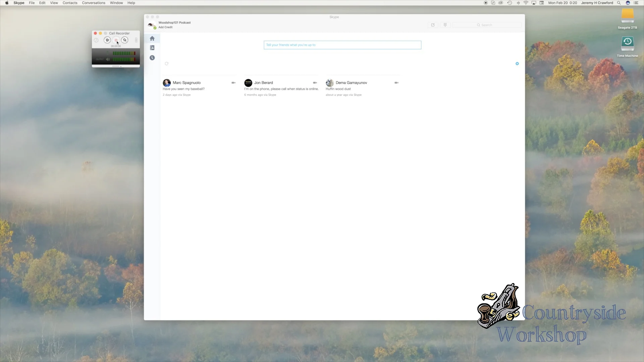Image resolution: width=644 pixels, height=362 pixels.
Task: Open Dema Gamayunov's avatar
Action: (330, 83)
